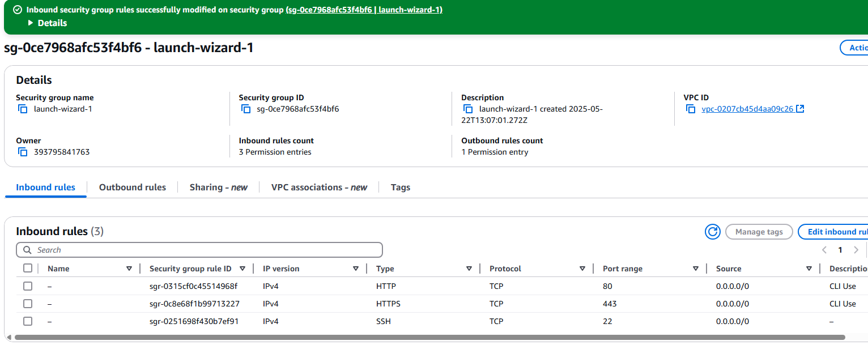
Task: Click the SSH type cell
Action: (x=384, y=321)
